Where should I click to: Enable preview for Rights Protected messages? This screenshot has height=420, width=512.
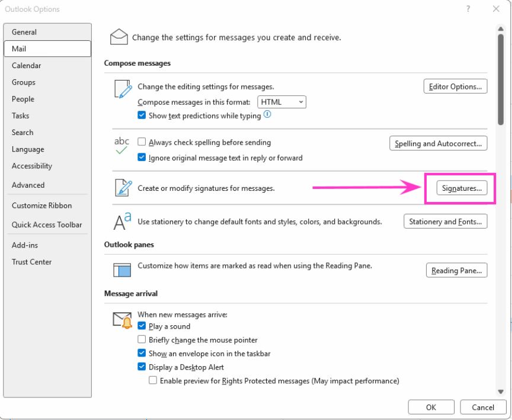click(x=153, y=380)
